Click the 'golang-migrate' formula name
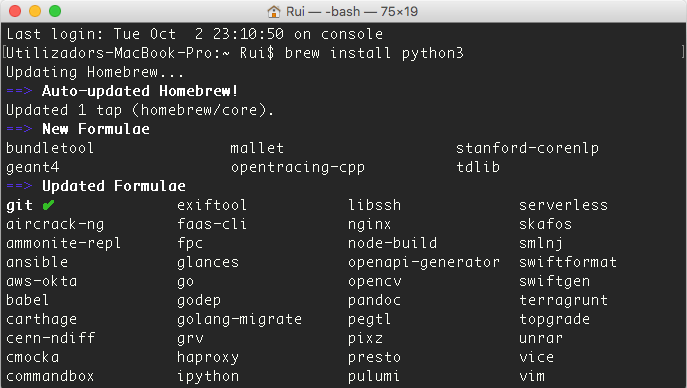687x388 pixels. 239,319
